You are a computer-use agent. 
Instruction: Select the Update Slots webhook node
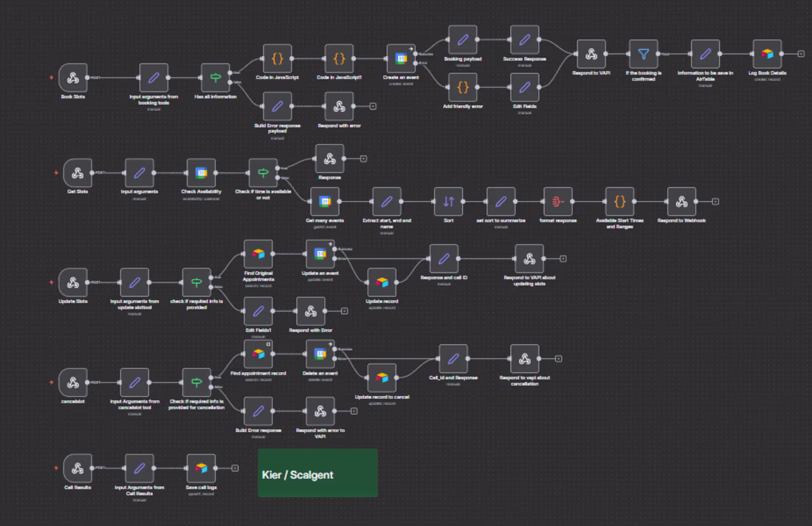73,282
